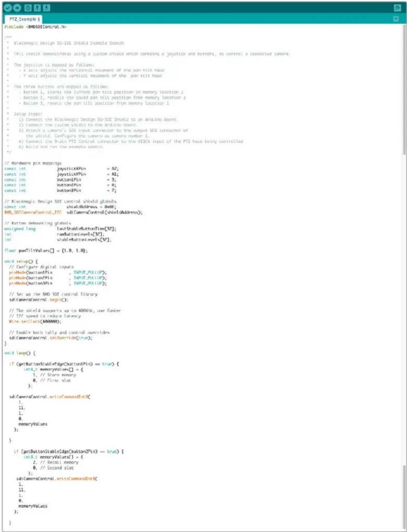Open the tab options dropdown arrow
The height and width of the screenshot is (532, 407).
click(396, 19)
